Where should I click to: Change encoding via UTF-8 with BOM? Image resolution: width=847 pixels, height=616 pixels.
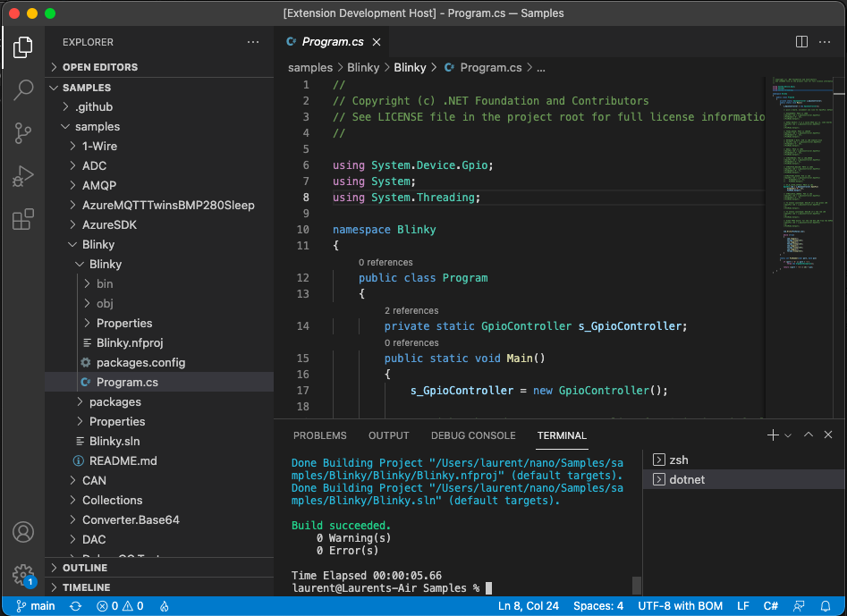680,606
